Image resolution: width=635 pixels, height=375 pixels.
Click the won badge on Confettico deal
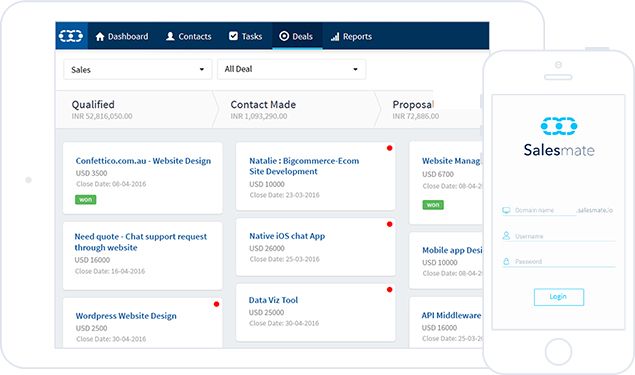coord(85,199)
